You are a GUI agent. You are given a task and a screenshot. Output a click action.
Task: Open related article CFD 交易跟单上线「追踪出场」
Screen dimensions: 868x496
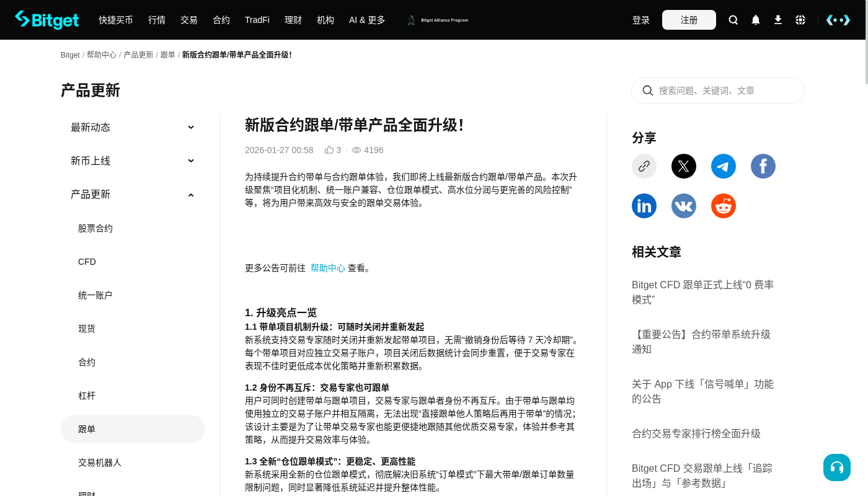(x=702, y=476)
